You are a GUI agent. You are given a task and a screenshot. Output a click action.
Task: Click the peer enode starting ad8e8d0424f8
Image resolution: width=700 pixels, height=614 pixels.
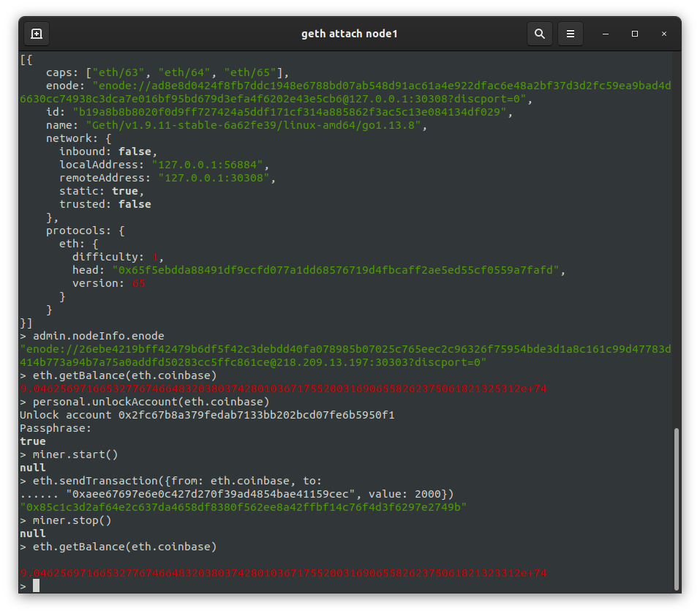click(x=345, y=92)
